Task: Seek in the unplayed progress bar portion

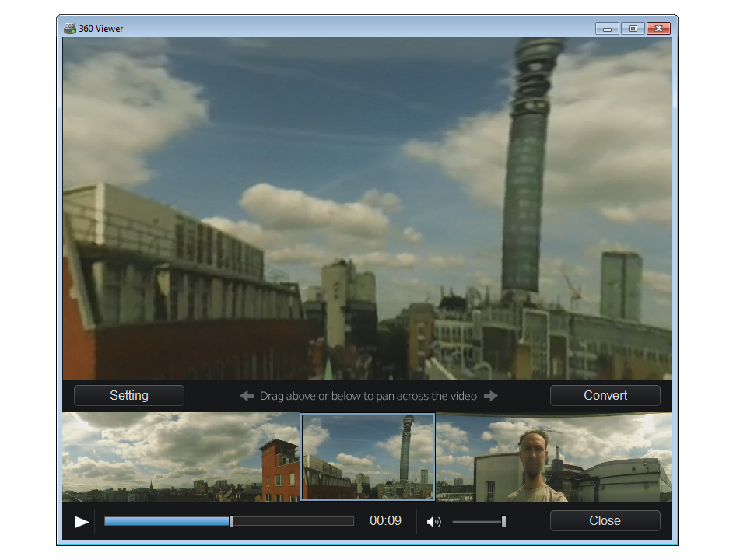Action: (293, 521)
